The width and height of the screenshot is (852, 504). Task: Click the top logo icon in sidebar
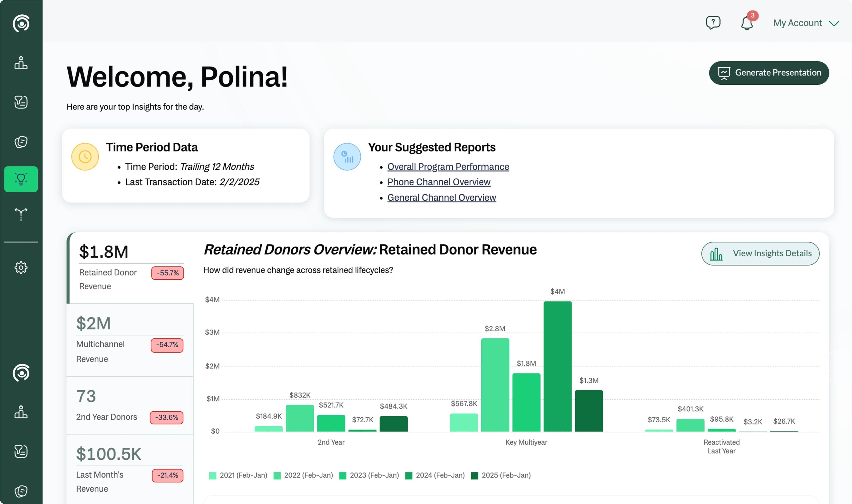click(21, 23)
